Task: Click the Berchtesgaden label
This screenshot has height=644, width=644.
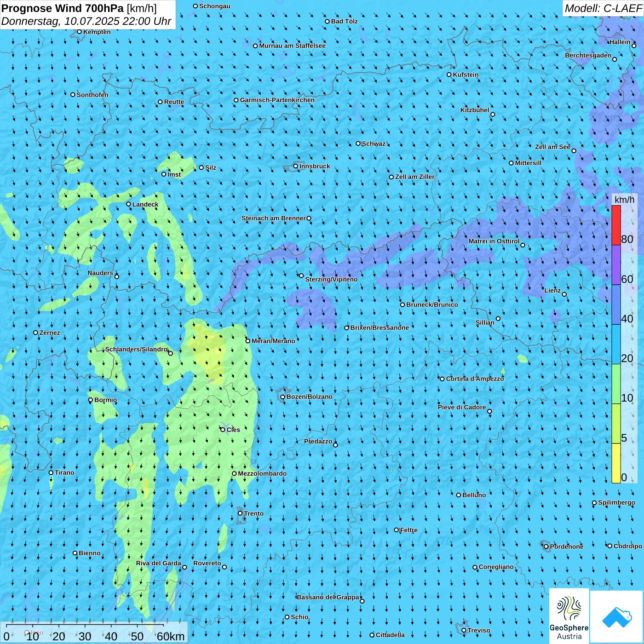Action: click(x=588, y=55)
